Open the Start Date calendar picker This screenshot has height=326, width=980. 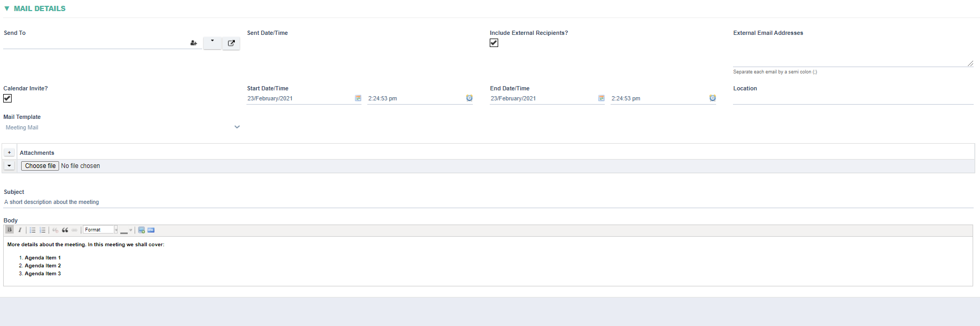tap(358, 98)
